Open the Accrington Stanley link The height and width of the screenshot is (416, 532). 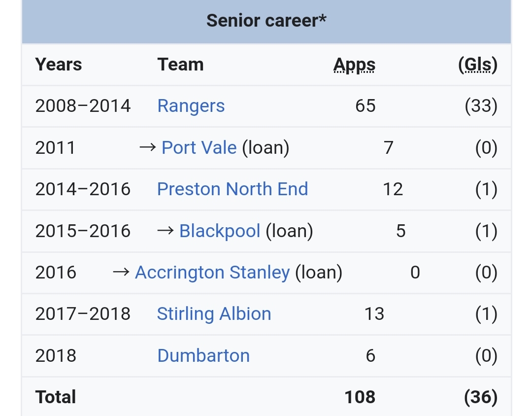(x=212, y=272)
